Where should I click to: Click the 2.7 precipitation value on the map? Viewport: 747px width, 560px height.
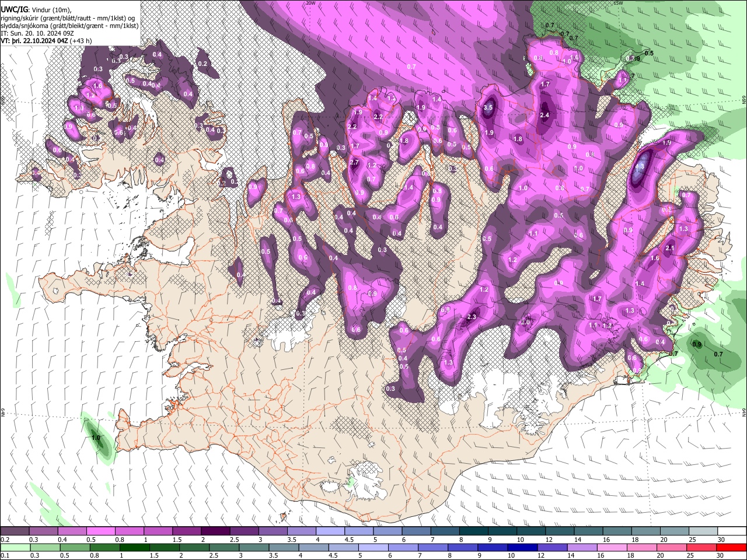point(354,163)
